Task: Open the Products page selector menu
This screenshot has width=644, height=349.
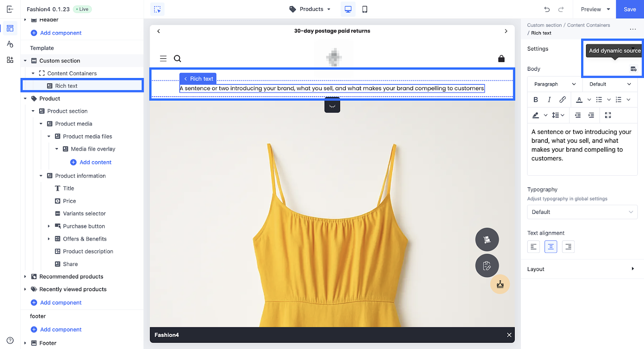Action: click(310, 9)
